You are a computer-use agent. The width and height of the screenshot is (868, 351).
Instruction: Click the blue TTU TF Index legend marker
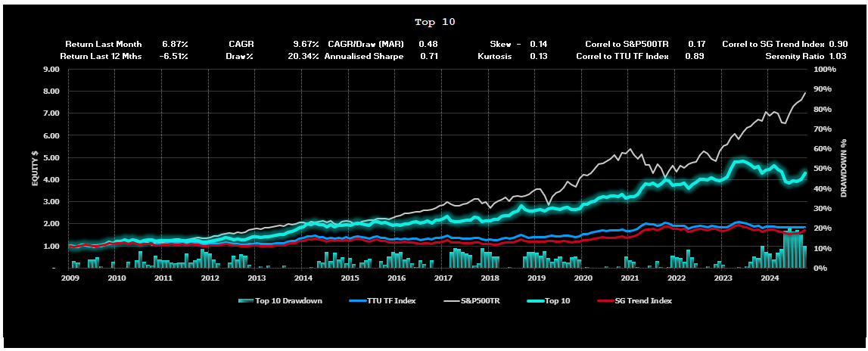click(358, 300)
